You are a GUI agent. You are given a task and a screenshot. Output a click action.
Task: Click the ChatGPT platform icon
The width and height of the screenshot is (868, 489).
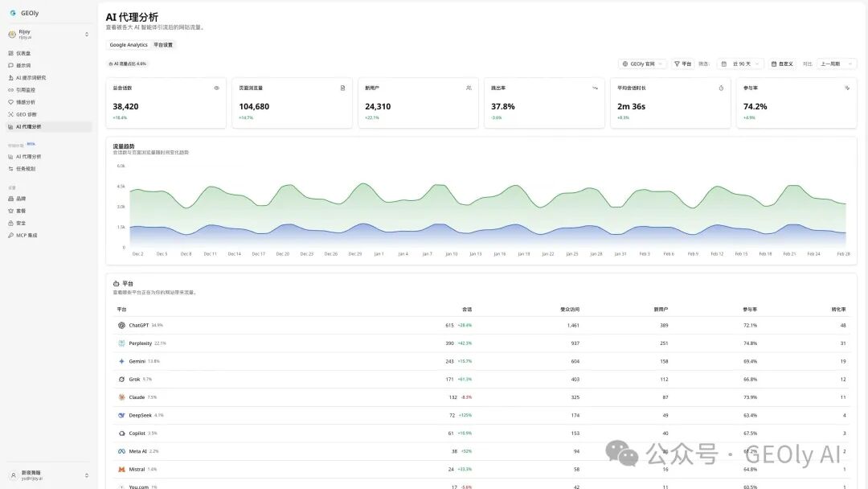click(122, 325)
